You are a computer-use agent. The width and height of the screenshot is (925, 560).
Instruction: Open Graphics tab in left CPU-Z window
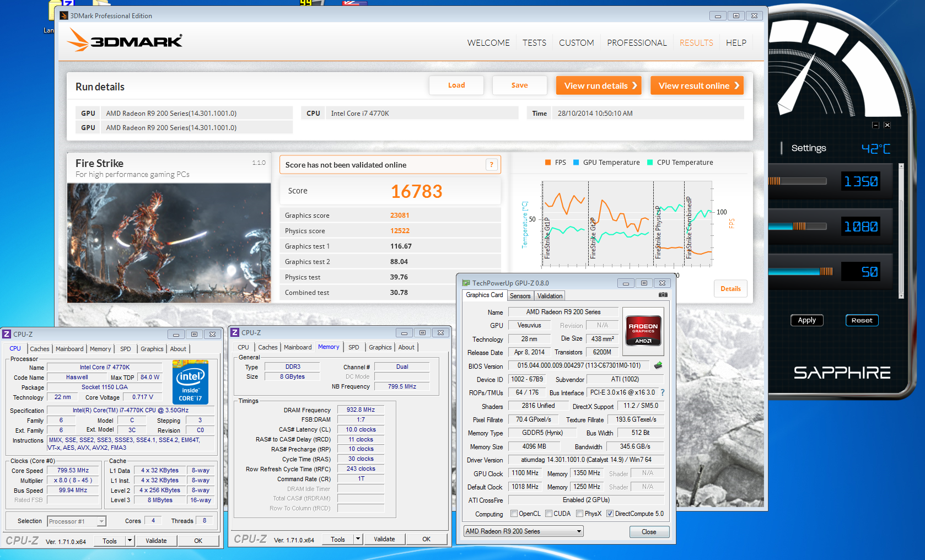[152, 349]
